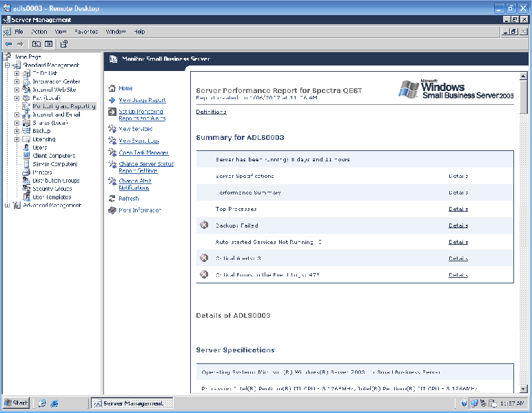532x413 pixels.
Task: Click Home Page at tree top
Action: (x=28, y=57)
